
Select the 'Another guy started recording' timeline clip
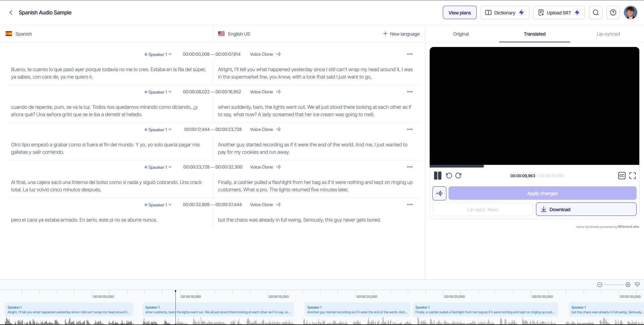click(x=357, y=310)
